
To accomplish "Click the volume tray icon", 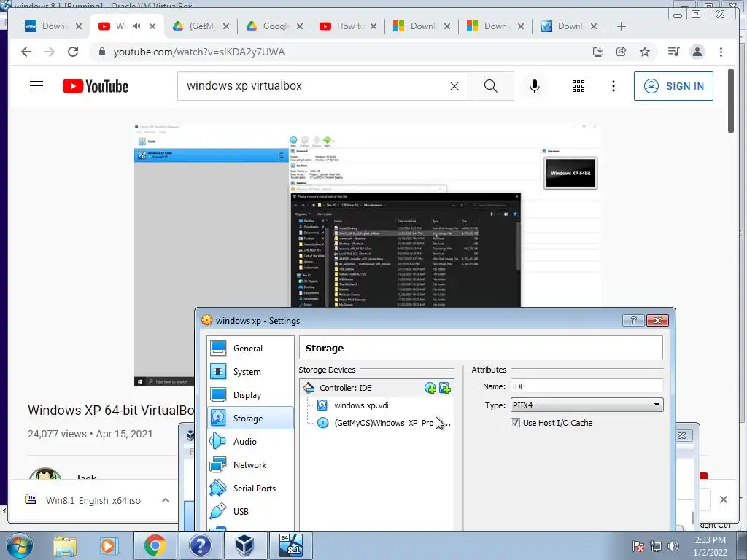I will 673,545.
